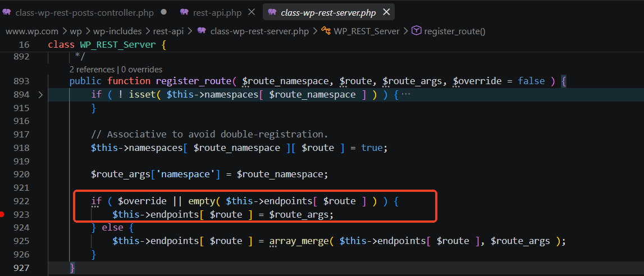This screenshot has width=644, height=276.
Task: Click PHP file icon in breadcrumb
Action: [202, 31]
